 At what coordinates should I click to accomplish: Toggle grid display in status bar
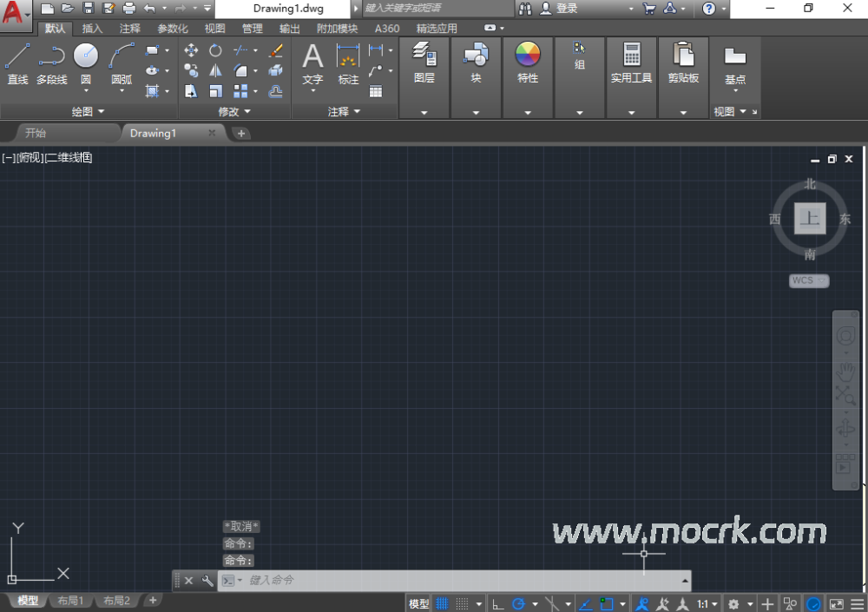point(442,603)
